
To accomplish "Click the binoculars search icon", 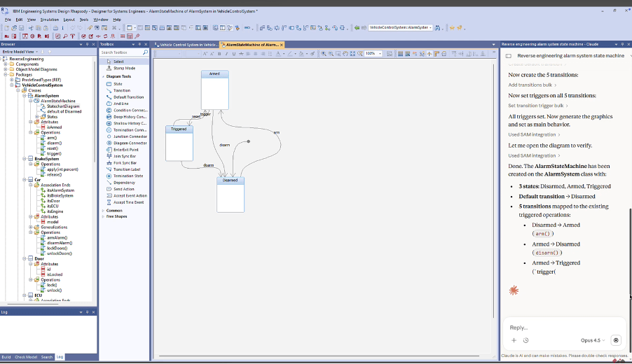I will (x=437, y=28).
